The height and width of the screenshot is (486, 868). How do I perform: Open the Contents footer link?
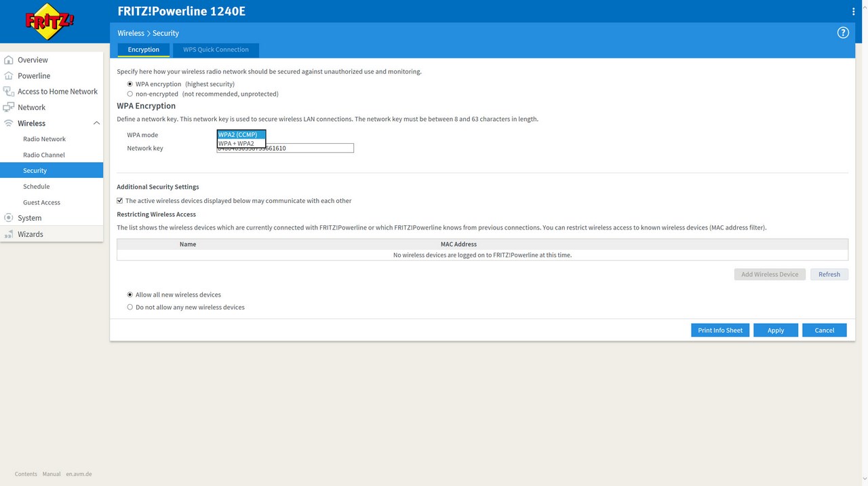point(26,474)
